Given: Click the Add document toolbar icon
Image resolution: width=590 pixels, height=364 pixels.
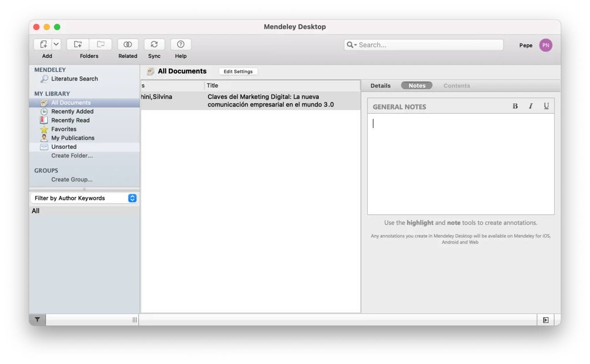Looking at the screenshot, I should [x=43, y=44].
